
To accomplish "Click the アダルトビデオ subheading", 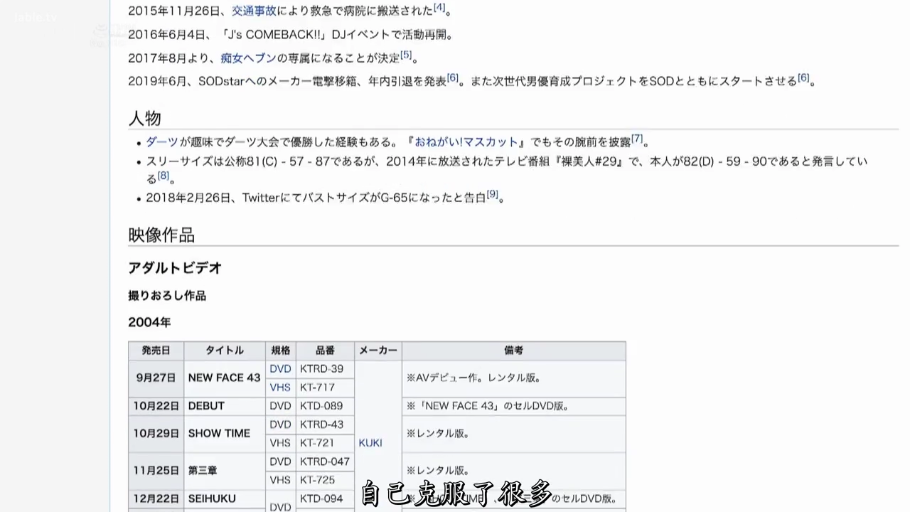I will (x=175, y=268).
